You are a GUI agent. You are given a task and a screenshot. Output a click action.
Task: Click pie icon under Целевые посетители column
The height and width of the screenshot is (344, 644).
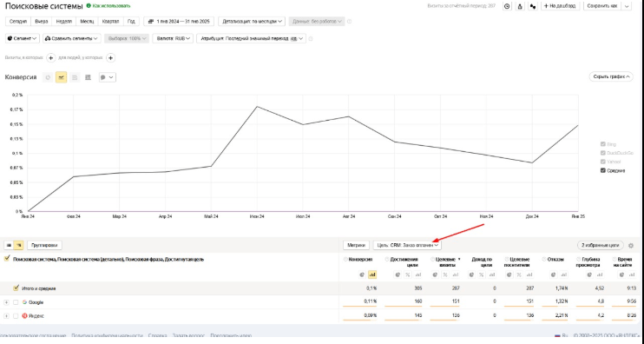coord(509,275)
